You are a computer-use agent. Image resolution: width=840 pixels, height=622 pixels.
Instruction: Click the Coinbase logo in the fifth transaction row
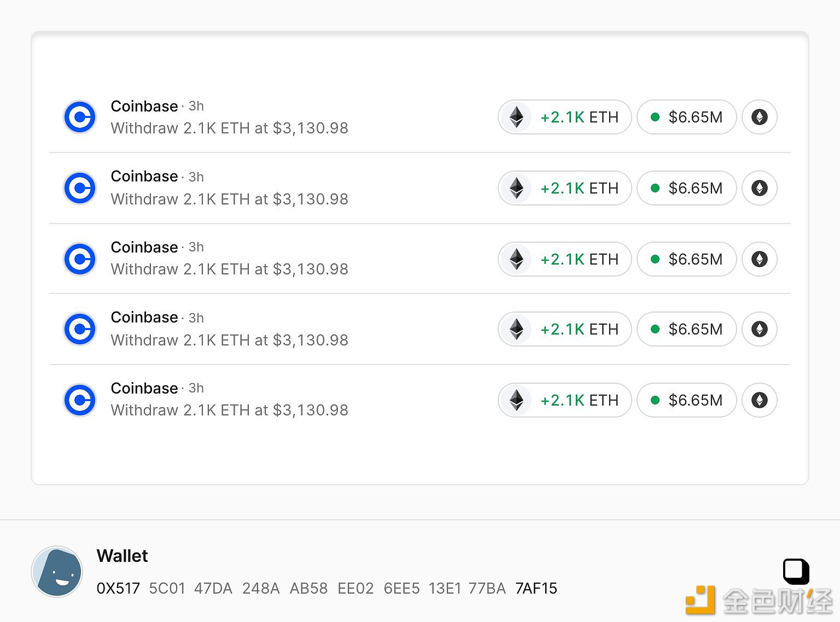point(80,400)
